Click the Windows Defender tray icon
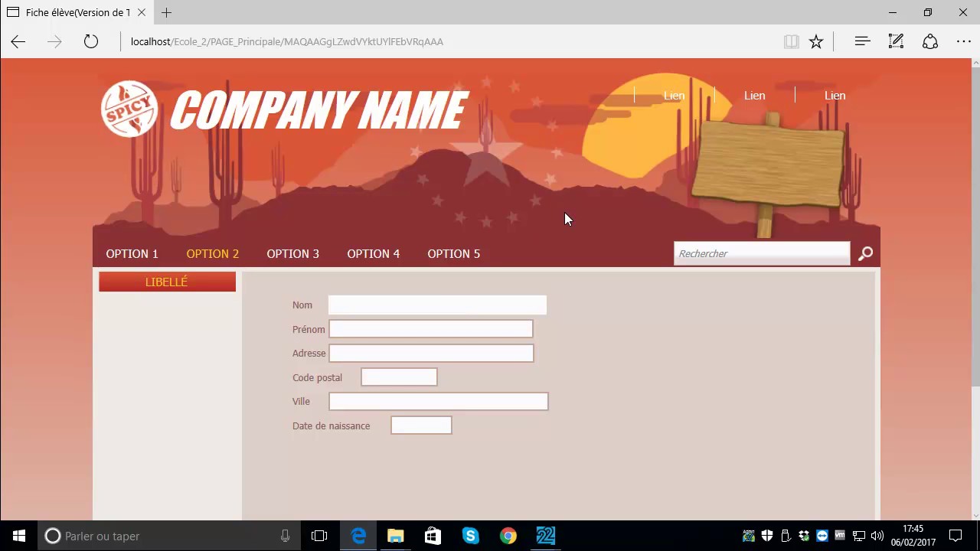 [x=767, y=536]
